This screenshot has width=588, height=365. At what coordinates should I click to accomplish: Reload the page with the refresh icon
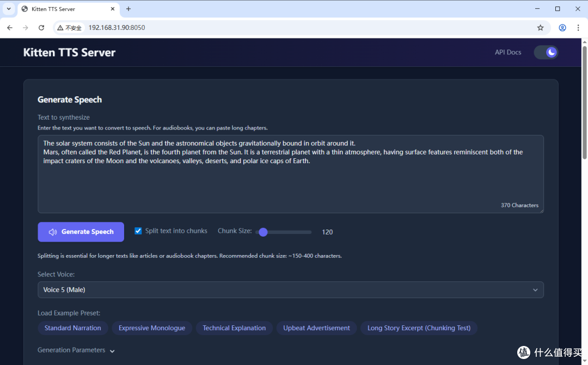tap(41, 28)
